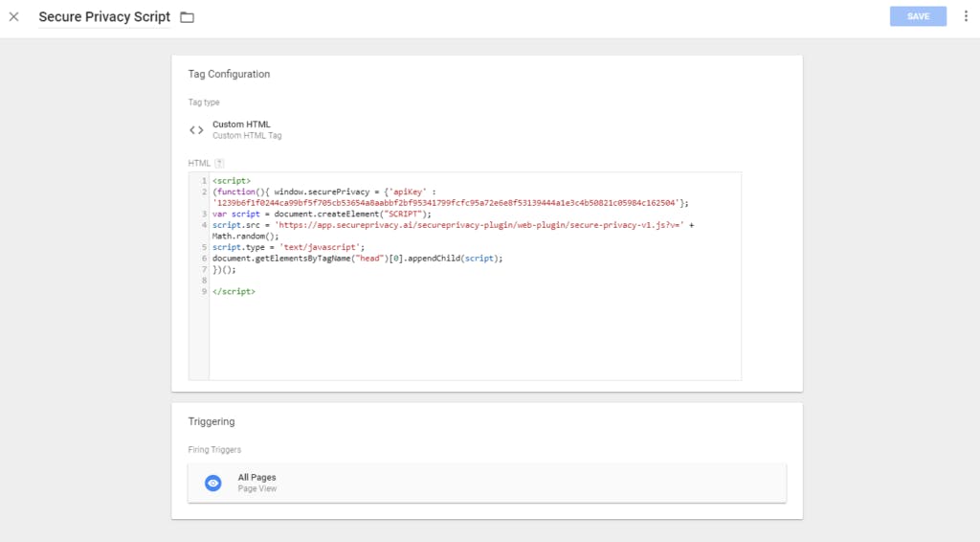Click the Triggering section heading
The width and height of the screenshot is (980, 542).
click(212, 421)
